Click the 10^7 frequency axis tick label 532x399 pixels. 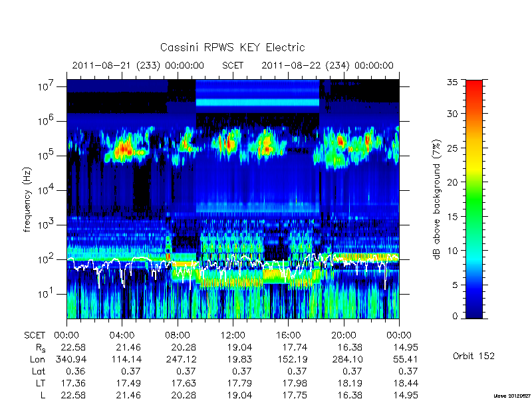point(47,86)
